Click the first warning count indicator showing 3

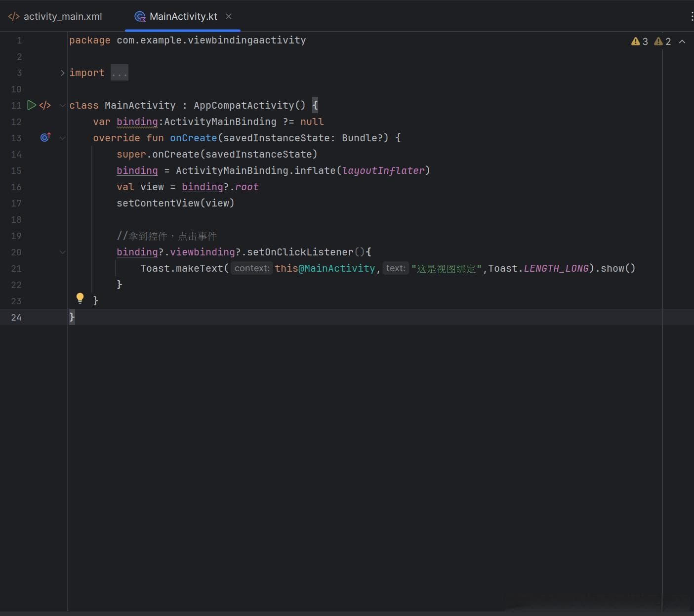(640, 41)
